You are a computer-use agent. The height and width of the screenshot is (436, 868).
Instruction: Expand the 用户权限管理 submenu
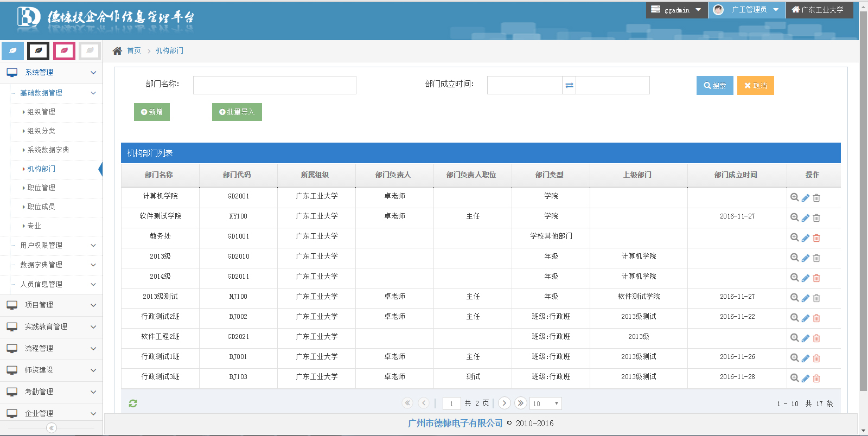(x=56, y=246)
